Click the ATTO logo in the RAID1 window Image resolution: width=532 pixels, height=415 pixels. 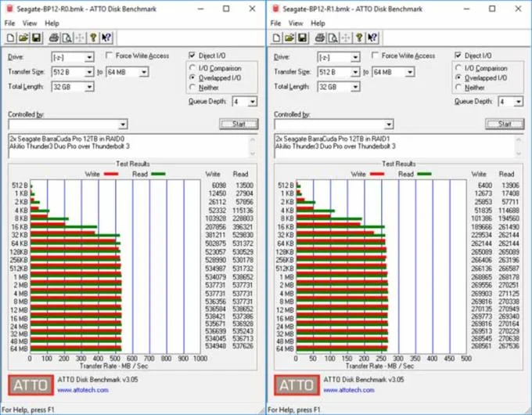coord(297,385)
